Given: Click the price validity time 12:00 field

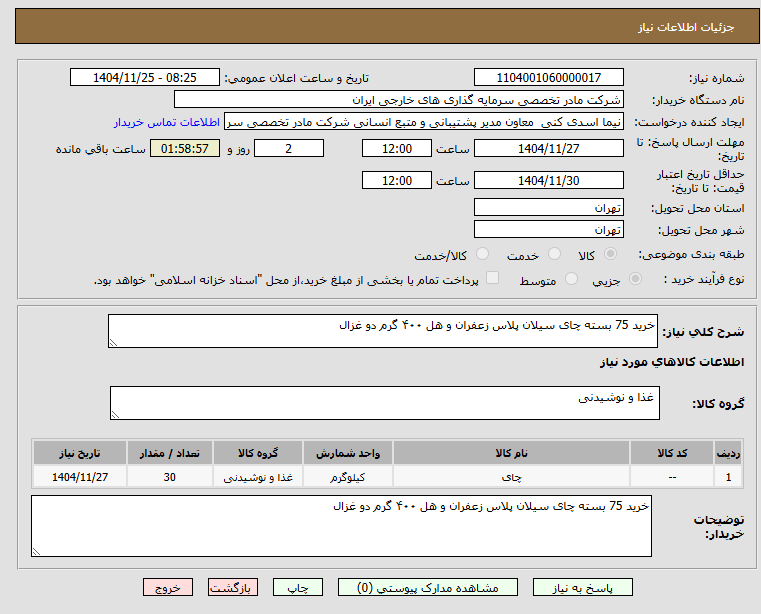Looking at the screenshot, I should pyautogui.click(x=397, y=180).
